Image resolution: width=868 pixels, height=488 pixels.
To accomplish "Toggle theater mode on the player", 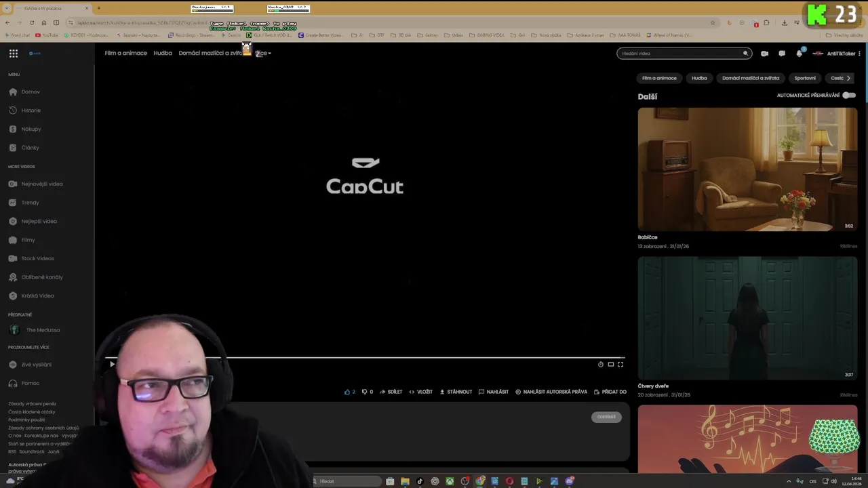I will click(610, 365).
